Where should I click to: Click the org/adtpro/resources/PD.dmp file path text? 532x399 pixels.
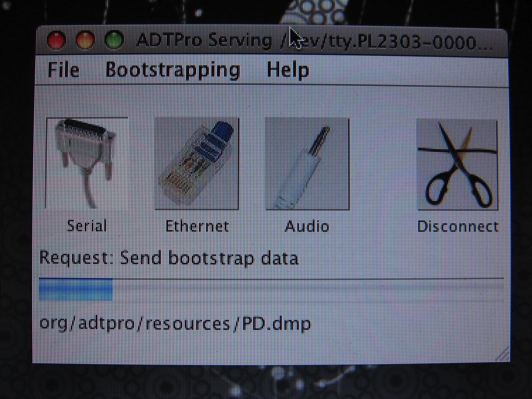(175, 323)
